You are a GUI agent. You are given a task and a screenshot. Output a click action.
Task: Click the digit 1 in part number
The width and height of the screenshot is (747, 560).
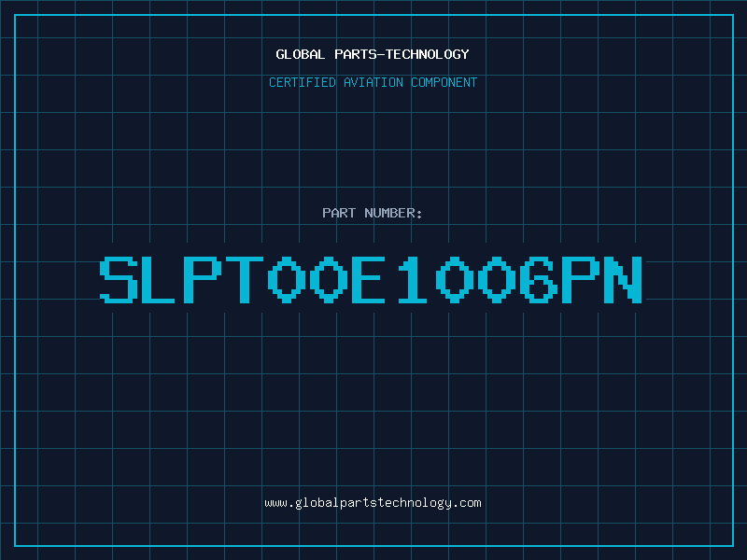[412, 279]
